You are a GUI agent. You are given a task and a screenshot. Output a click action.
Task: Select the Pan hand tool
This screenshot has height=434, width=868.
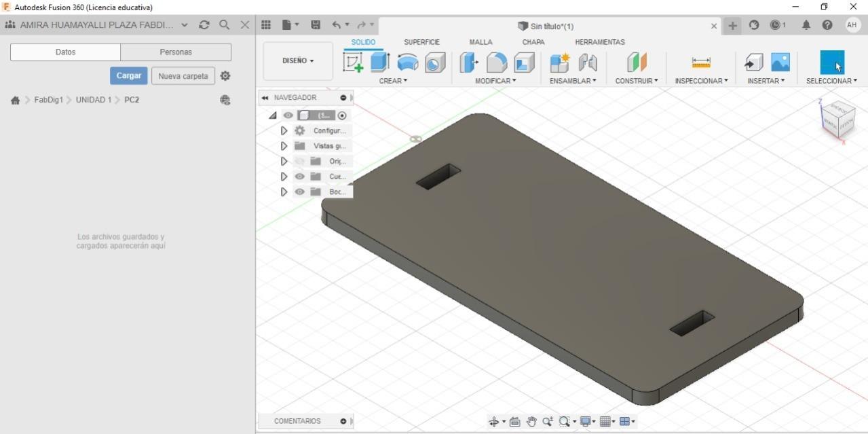click(531, 422)
